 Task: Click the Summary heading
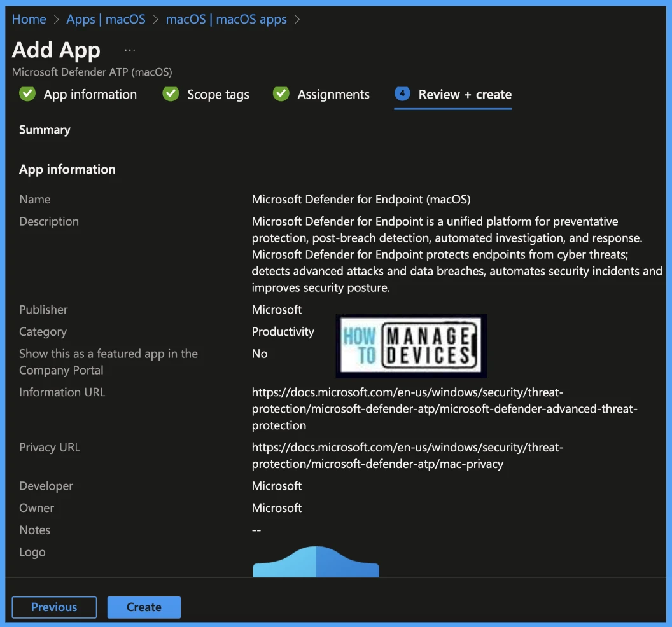45,130
